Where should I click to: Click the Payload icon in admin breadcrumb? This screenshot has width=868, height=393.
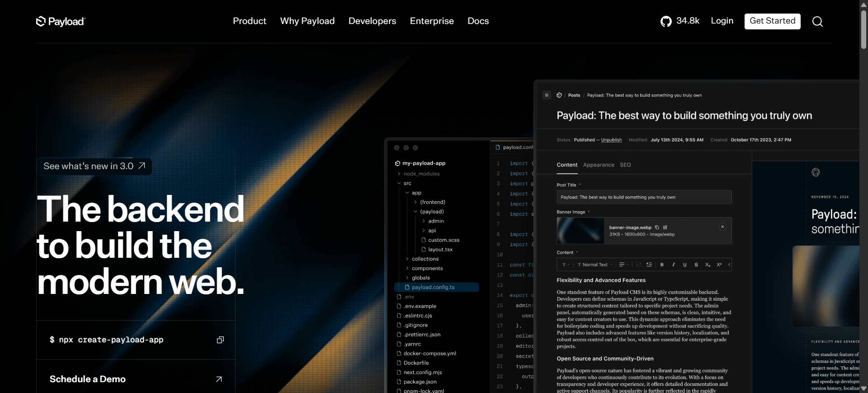click(x=559, y=95)
